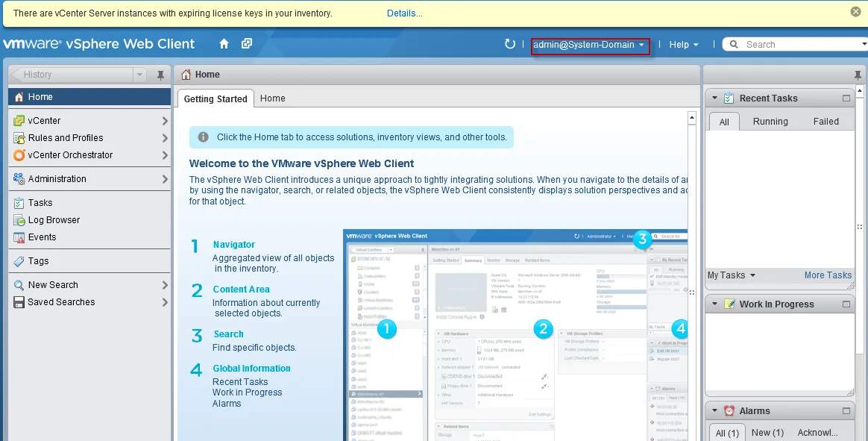Switch to the Home tab

click(x=273, y=98)
